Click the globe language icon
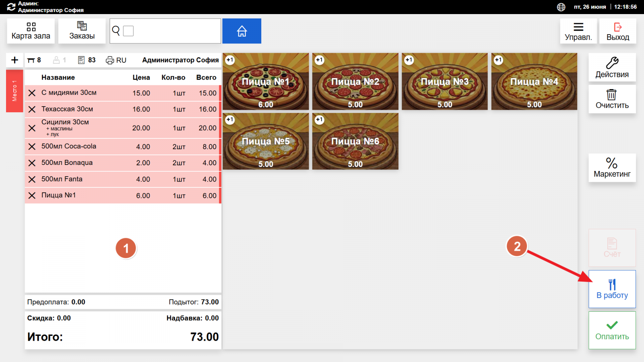The image size is (644, 362). pos(561,7)
